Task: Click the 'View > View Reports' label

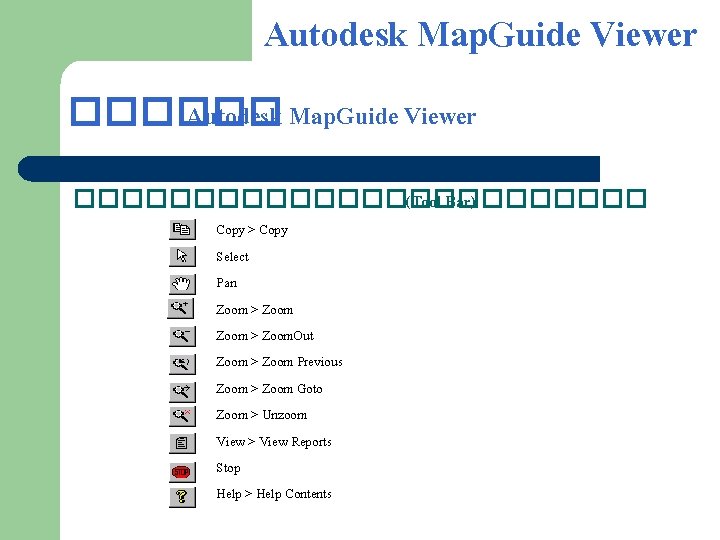Action: point(274,442)
